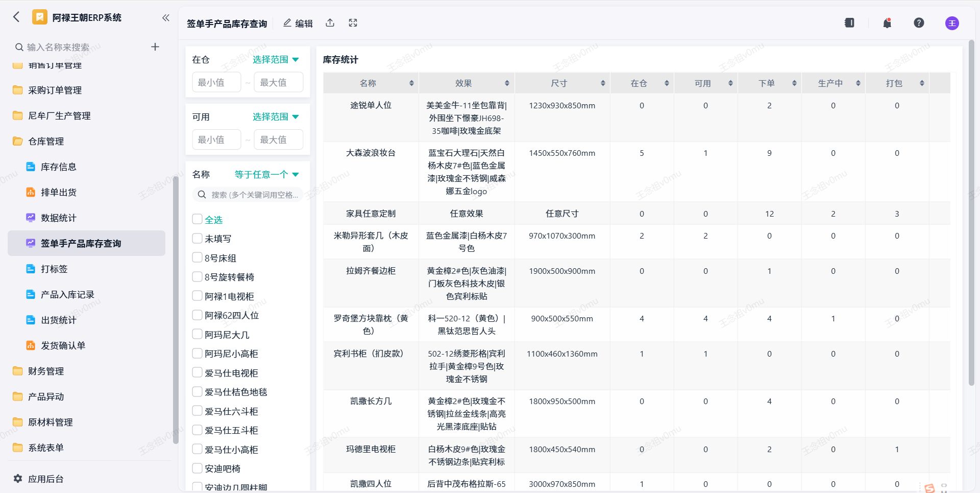Viewport: 980px width, 493px height.
Task: Click 在仓 最大值 input field
Action: [x=279, y=82]
